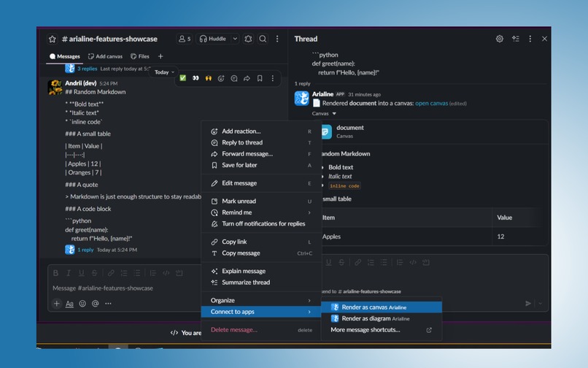Open channel notification bell settings

(x=248, y=39)
